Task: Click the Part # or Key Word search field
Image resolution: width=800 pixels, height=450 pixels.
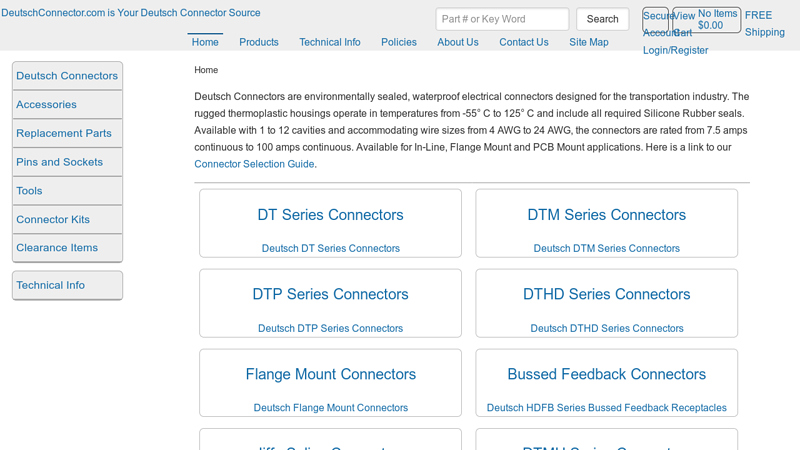Action: coord(502,19)
